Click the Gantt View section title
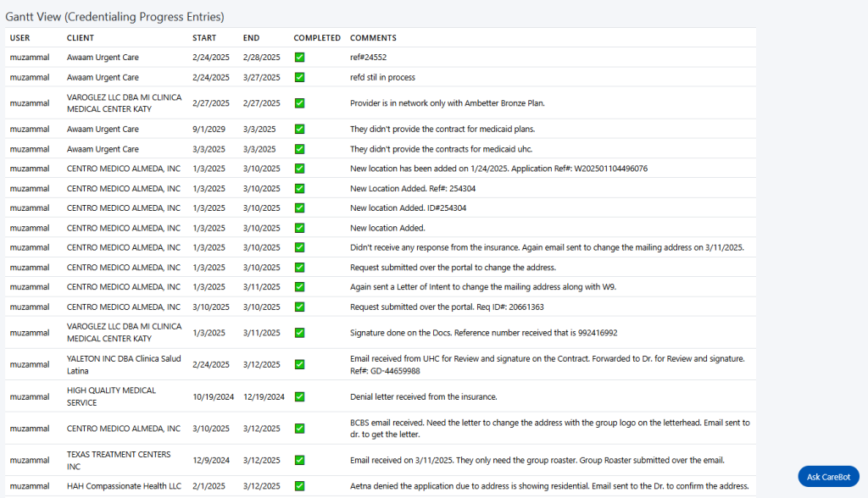This screenshot has width=868, height=498. coord(114,17)
